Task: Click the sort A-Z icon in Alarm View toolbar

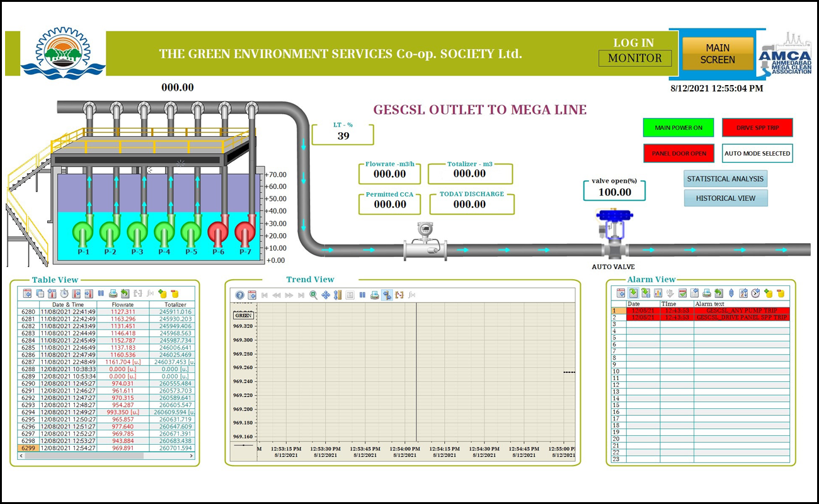Action: click(743, 293)
